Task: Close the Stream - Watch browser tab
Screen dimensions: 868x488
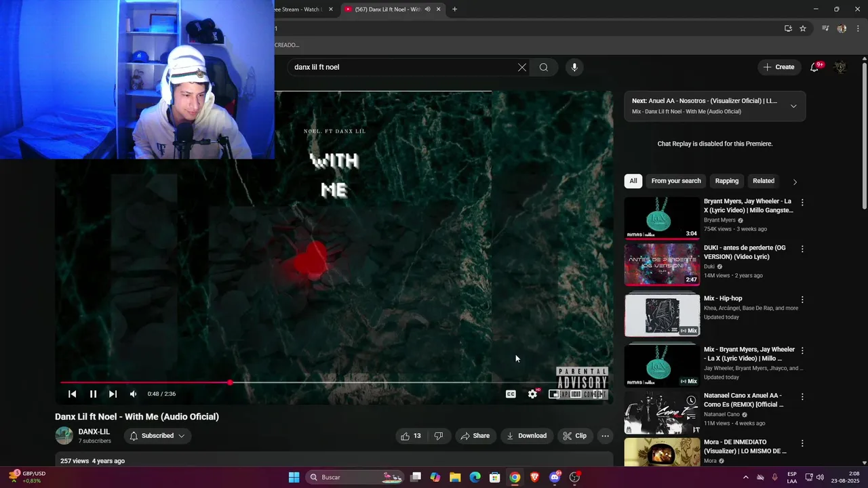Action: click(331, 9)
